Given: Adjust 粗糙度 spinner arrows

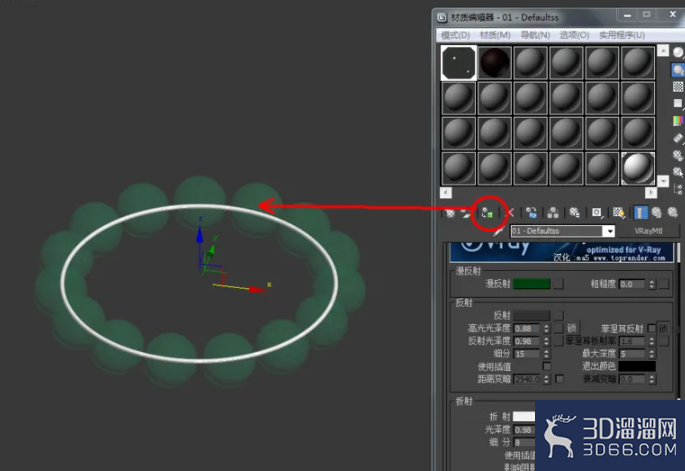Looking at the screenshot, I should click(x=651, y=284).
